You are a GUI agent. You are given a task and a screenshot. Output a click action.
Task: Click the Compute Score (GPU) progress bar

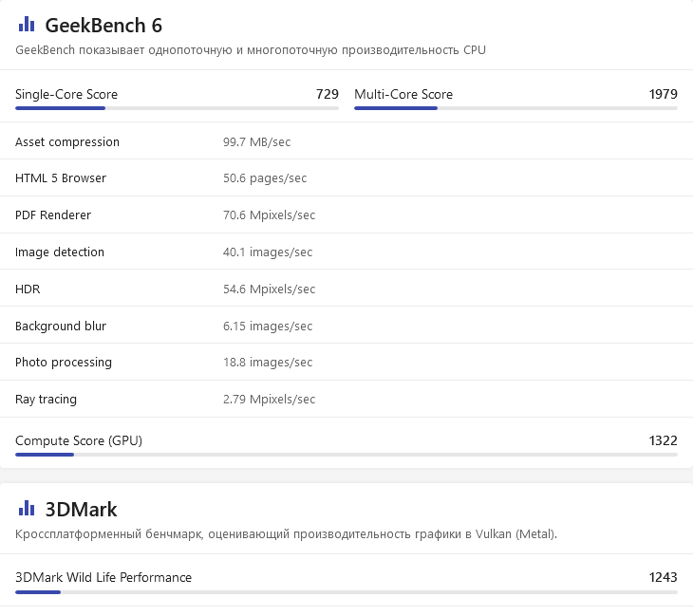(x=346, y=455)
